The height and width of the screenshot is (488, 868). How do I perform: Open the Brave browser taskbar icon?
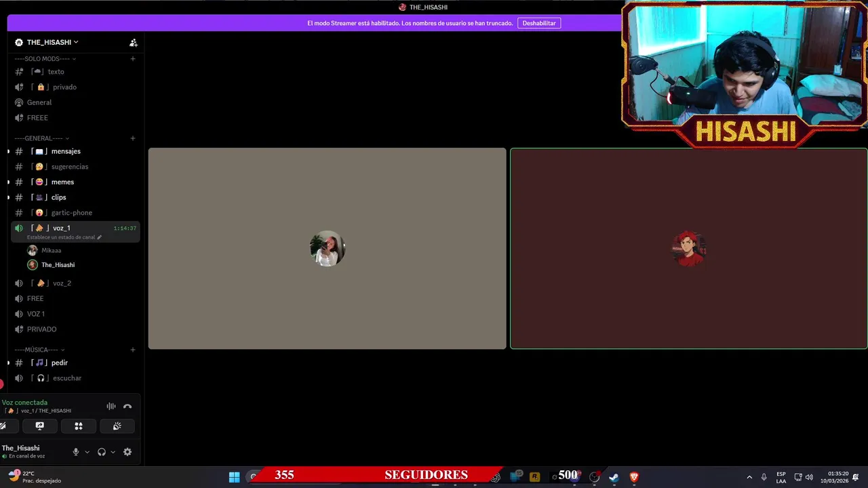[634, 477]
